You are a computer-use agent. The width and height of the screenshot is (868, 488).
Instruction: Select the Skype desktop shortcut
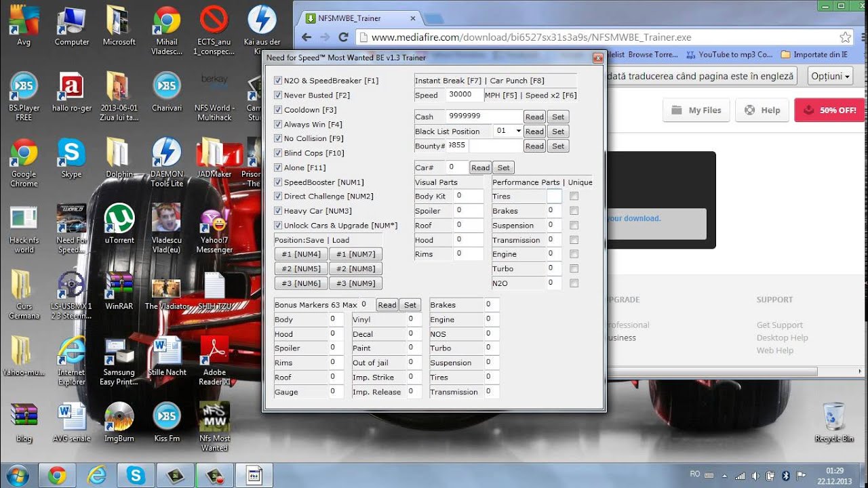71,158
